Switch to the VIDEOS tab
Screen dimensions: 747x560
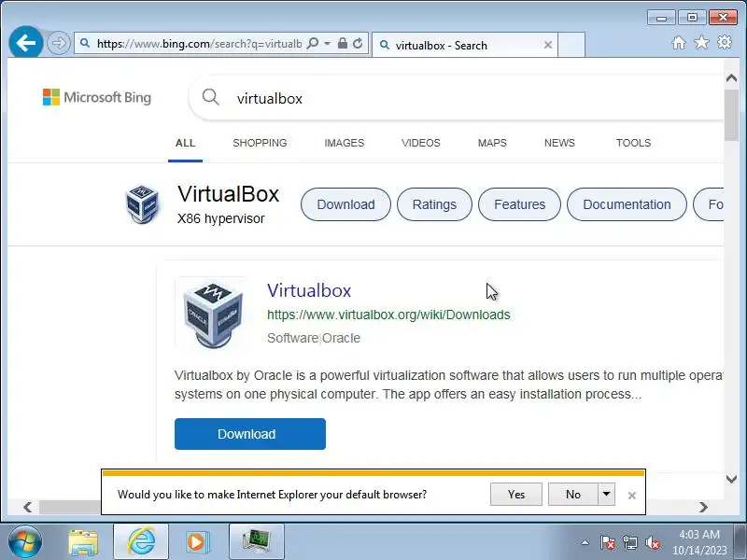pos(421,143)
